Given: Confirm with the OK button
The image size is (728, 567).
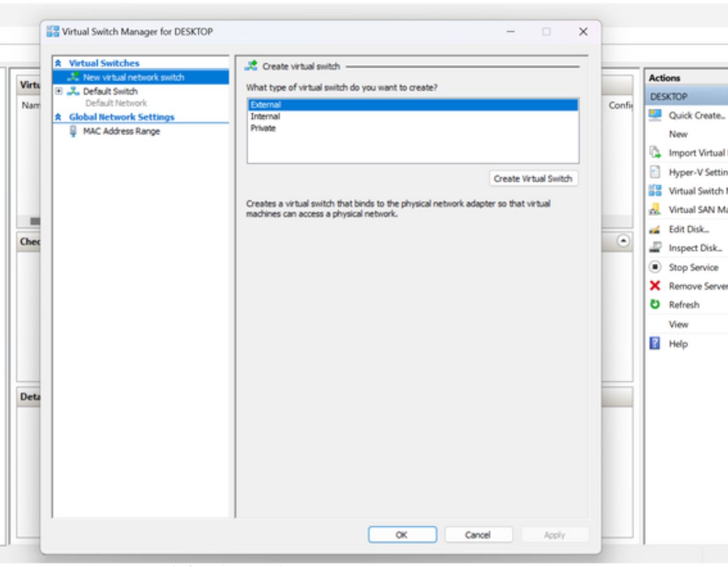Looking at the screenshot, I should click(x=402, y=535).
